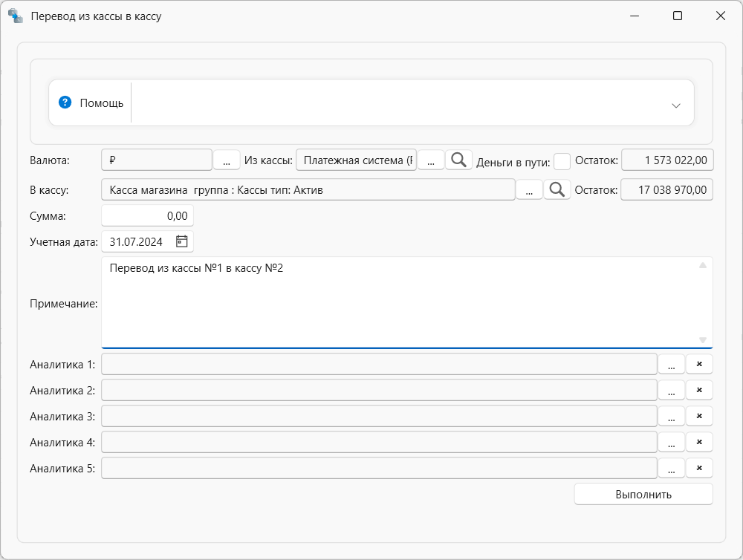Expand the Помощь panel chevron
The width and height of the screenshot is (743, 560).
[675, 105]
